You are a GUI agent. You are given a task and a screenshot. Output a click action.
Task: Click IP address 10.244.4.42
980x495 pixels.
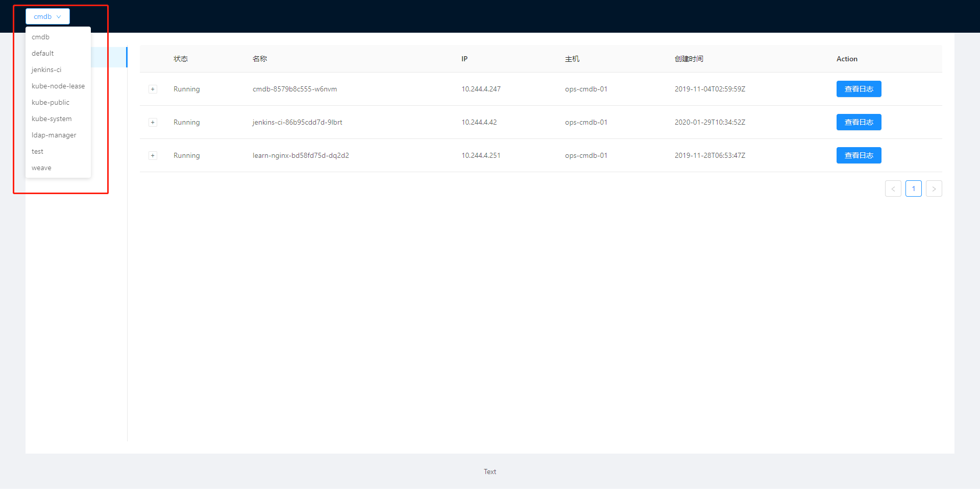pos(479,122)
